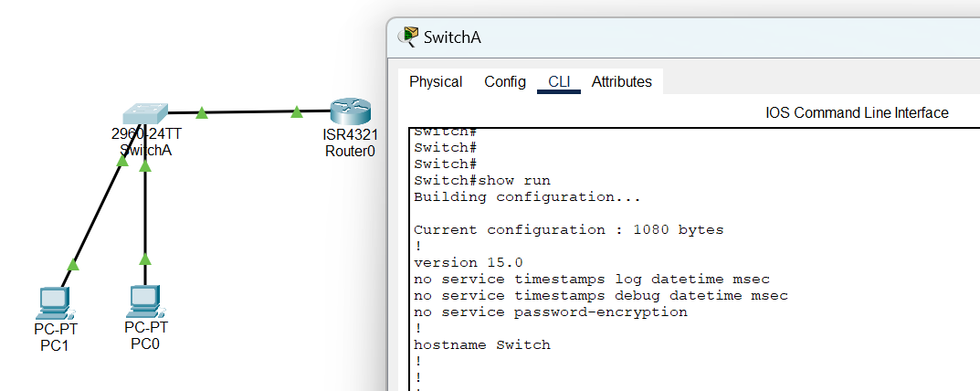This screenshot has width=980, height=391.
Task: Click the SwitchA window title icon
Action: [408, 37]
